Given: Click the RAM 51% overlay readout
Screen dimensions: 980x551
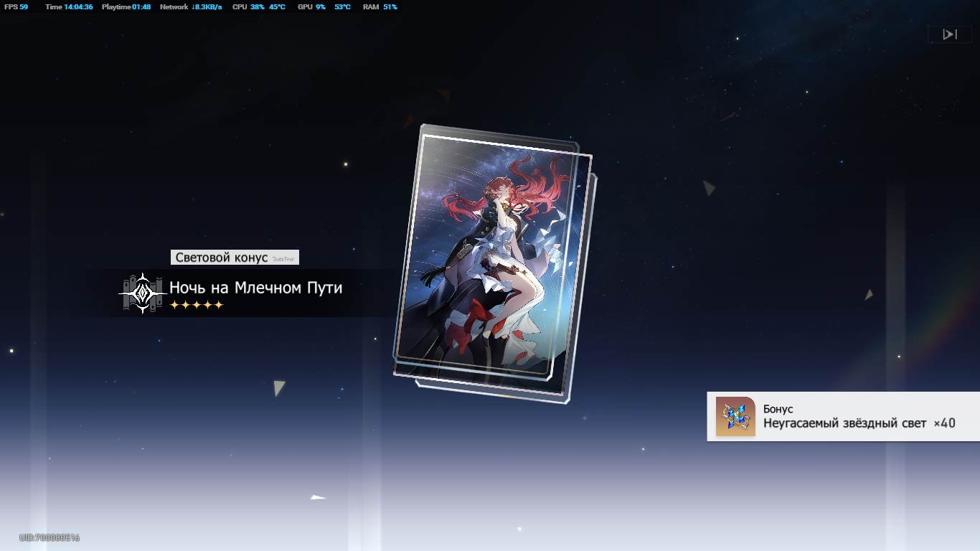Looking at the screenshot, I should tap(380, 7).
